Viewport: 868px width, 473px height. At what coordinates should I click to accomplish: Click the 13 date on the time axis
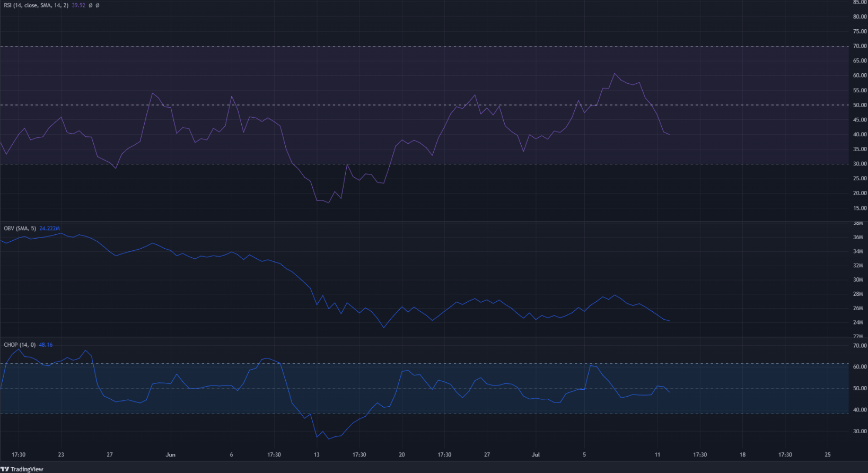[x=317, y=454]
